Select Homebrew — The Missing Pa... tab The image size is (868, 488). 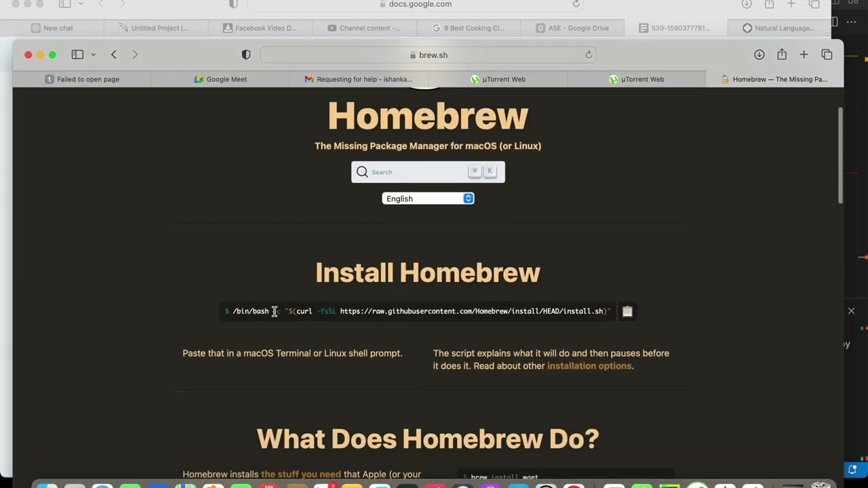pos(774,79)
